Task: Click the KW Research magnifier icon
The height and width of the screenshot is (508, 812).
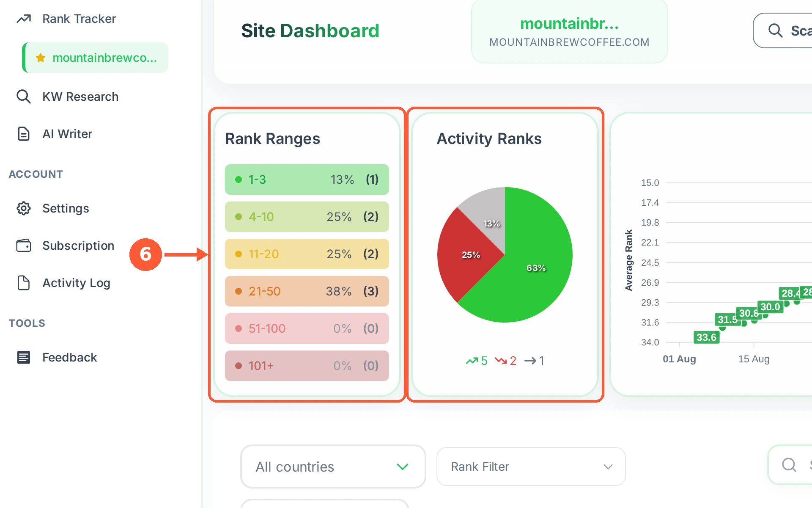Action: (24, 97)
